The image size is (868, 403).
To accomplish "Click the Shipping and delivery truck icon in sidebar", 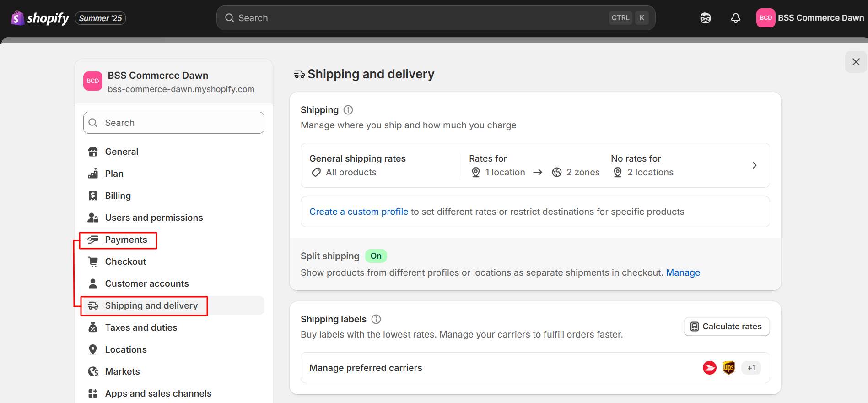I will click(93, 305).
